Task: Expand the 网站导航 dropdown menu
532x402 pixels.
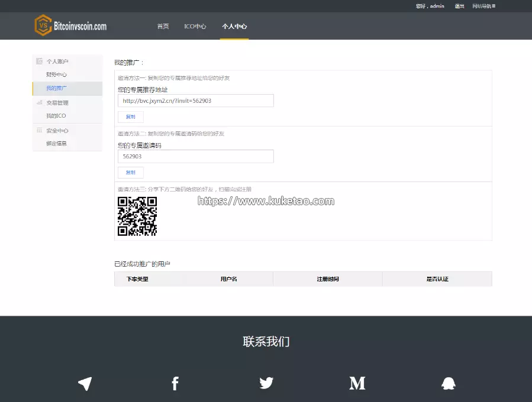Action: point(483,7)
